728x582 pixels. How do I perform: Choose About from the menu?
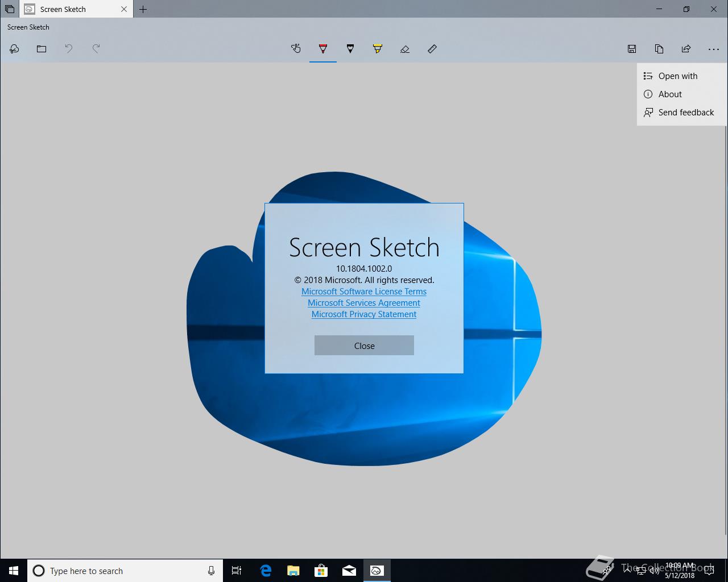[x=682, y=94]
